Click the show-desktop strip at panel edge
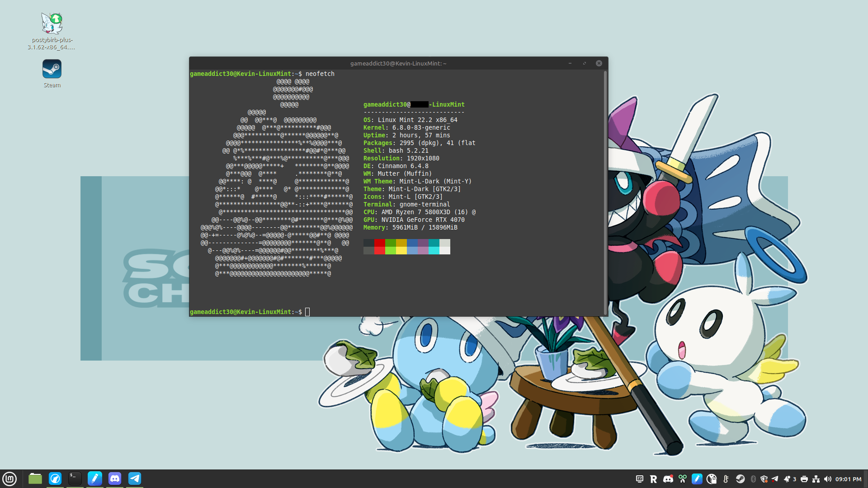 pos(866,479)
